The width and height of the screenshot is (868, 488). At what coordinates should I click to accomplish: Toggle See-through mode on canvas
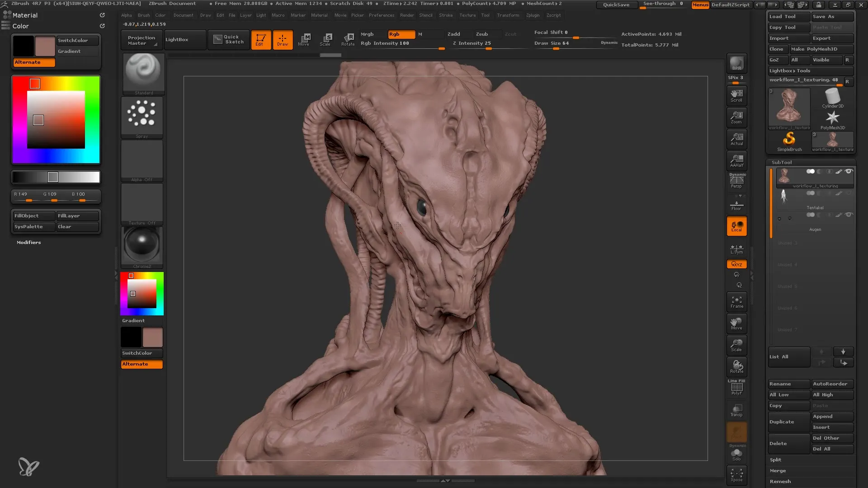point(663,5)
